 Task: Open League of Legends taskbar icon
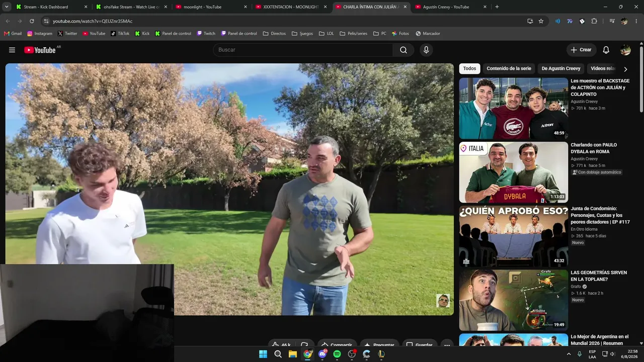click(381, 354)
